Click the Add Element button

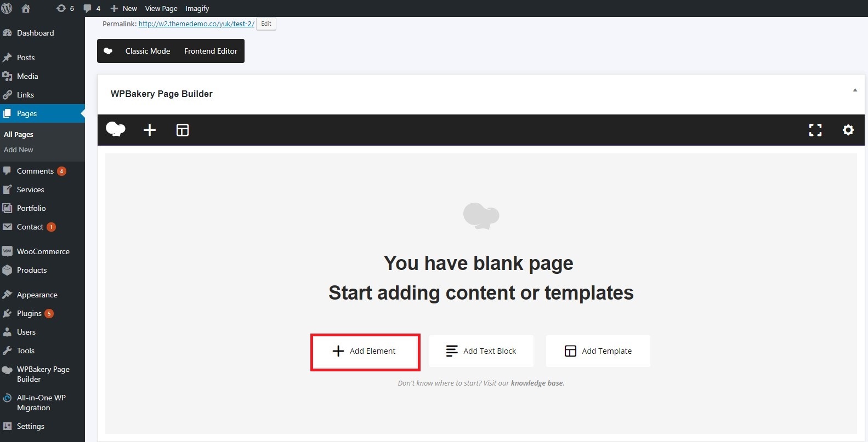[365, 351]
